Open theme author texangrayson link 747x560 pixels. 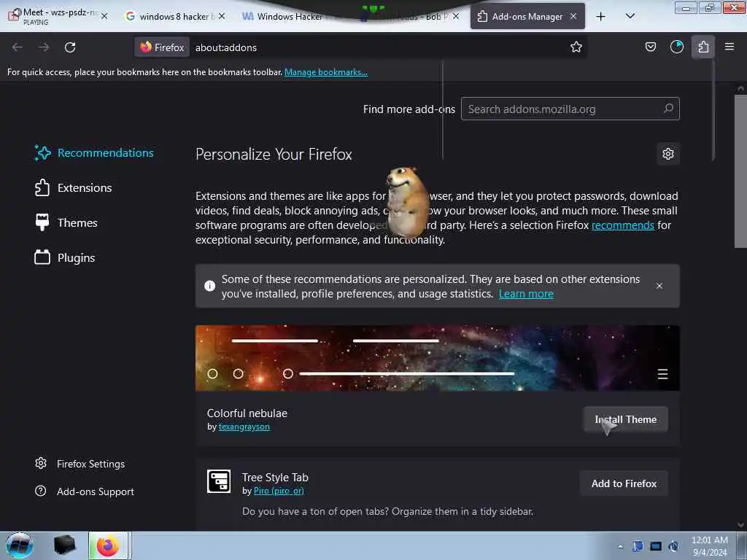pyautogui.click(x=244, y=427)
